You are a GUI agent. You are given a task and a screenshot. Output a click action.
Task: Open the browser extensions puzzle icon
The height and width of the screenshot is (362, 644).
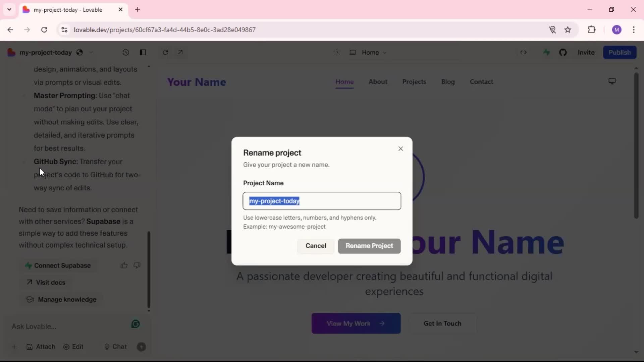[592, 30]
